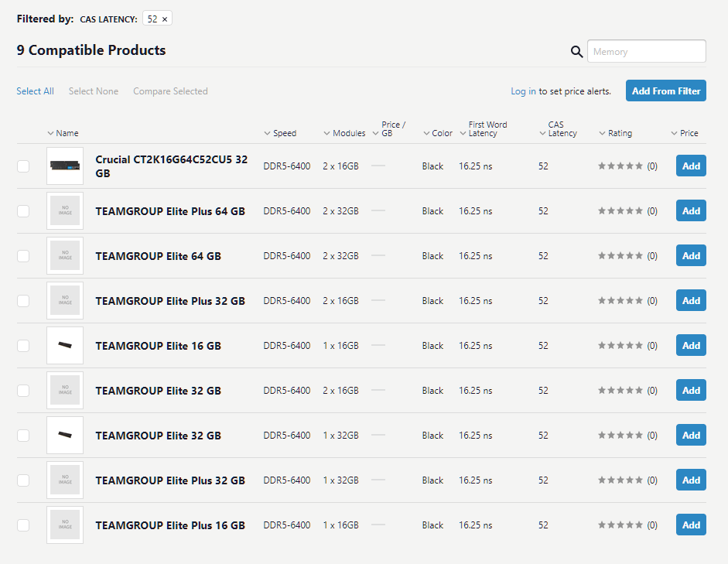Sort by the Speed column header
The height and width of the screenshot is (564, 728).
(x=280, y=133)
